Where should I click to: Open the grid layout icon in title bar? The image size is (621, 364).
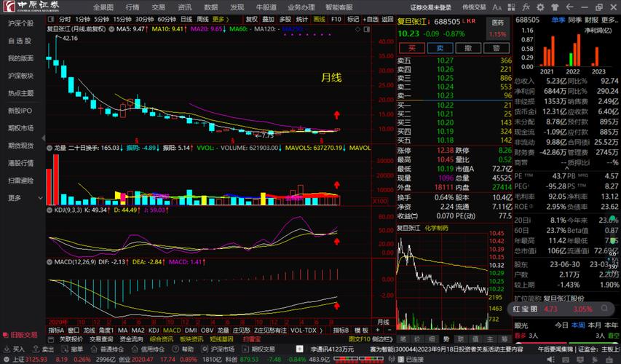(x=511, y=7)
